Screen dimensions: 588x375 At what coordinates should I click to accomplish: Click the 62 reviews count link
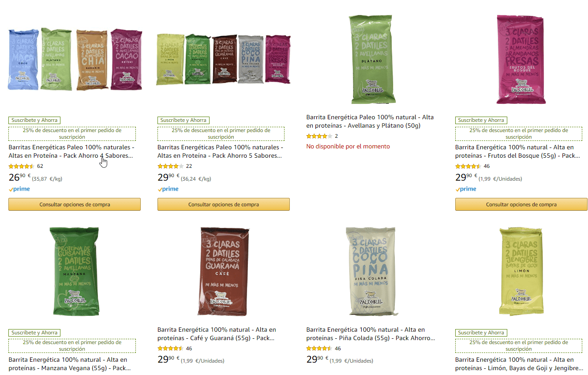[x=40, y=167]
